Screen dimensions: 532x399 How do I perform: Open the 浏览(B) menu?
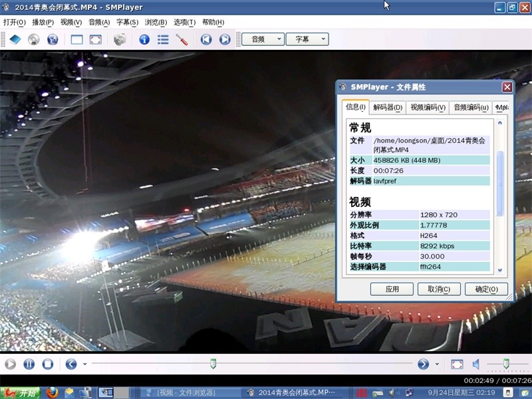156,23
